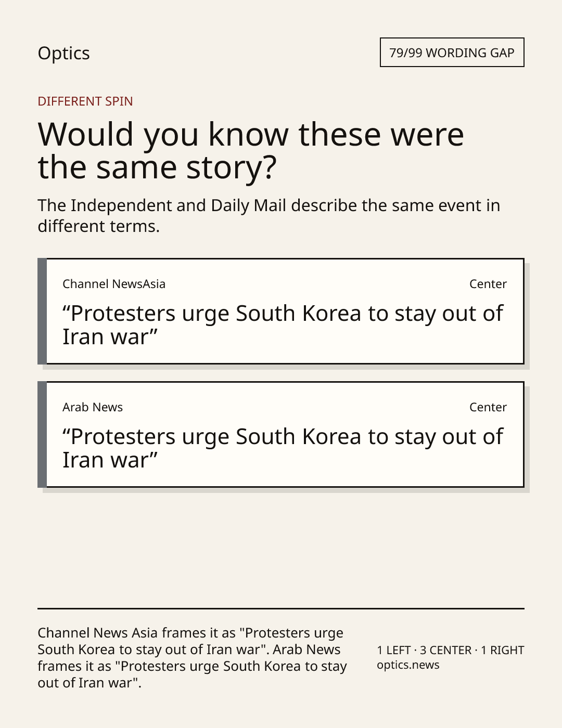The image size is (562, 728).
Task: Click the Arab News quoted headline text
Action: click(x=283, y=448)
